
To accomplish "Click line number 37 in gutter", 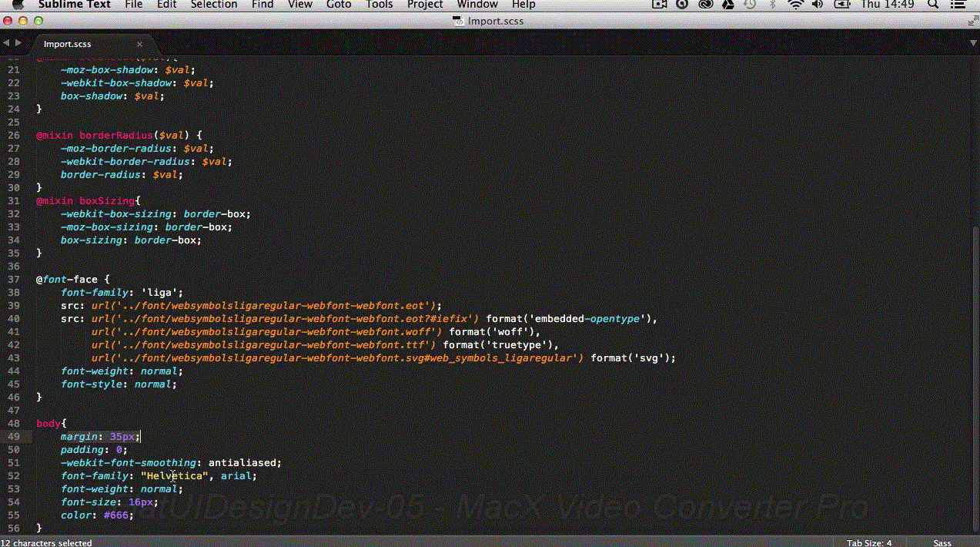I will (13, 279).
